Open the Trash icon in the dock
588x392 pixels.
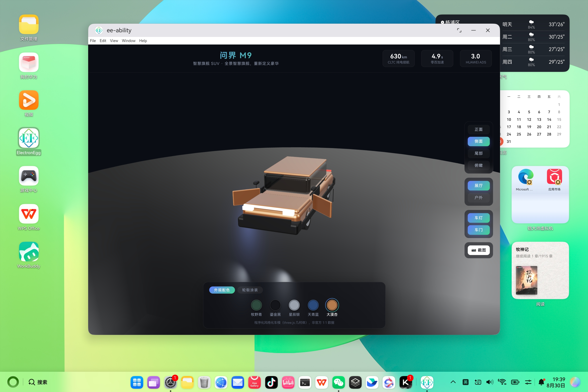click(204, 382)
